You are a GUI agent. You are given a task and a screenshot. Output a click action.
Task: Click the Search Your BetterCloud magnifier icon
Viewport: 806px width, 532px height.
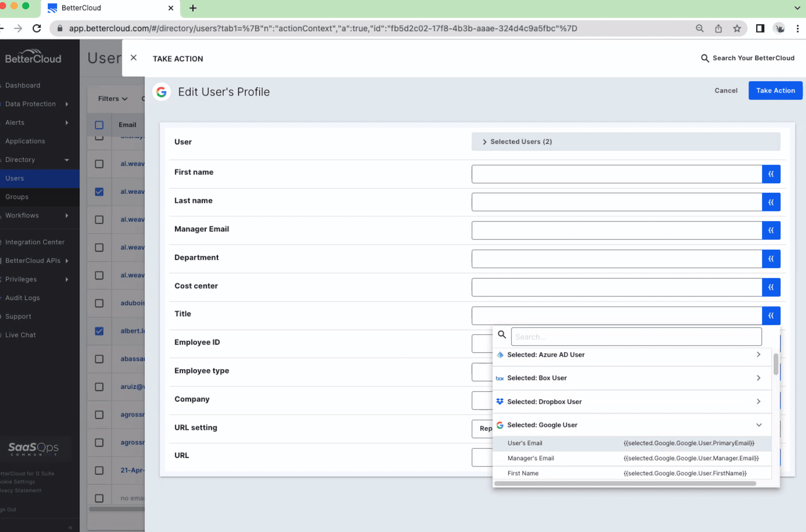point(705,58)
